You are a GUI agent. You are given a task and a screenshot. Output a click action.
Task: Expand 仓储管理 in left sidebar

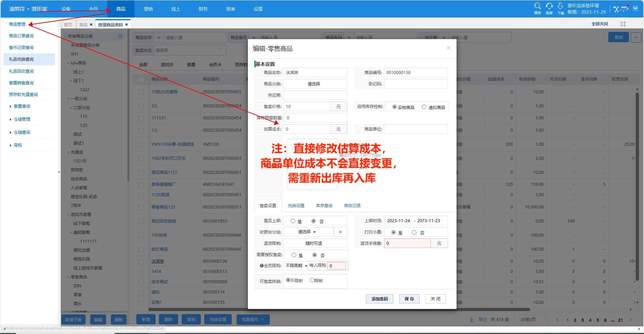coord(22,119)
